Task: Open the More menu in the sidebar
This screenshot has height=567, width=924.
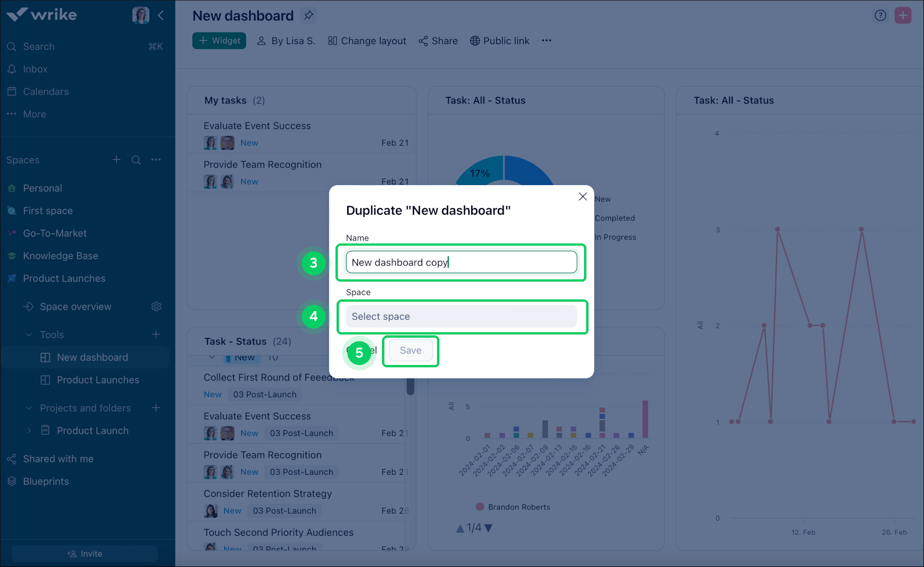Action: pos(34,114)
